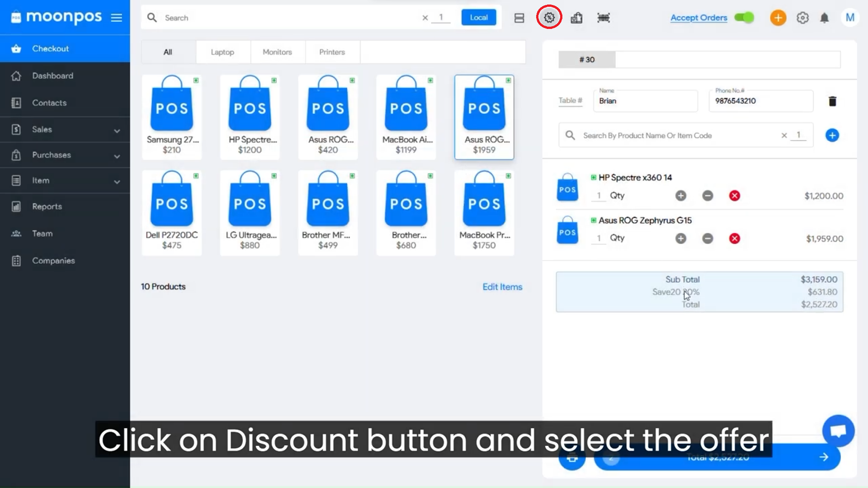
Task: Open Companies section
Action: point(65,261)
